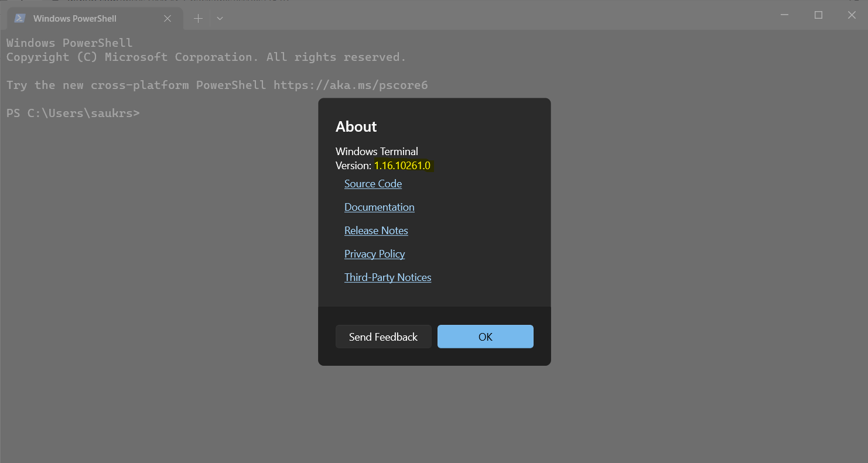
Task: Click the PS prompt line in the terminal
Action: pyautogui.click(x=73, y=112)
